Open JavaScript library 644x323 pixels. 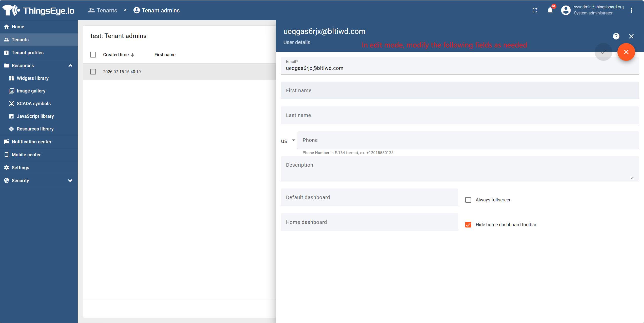click(39, 116)
